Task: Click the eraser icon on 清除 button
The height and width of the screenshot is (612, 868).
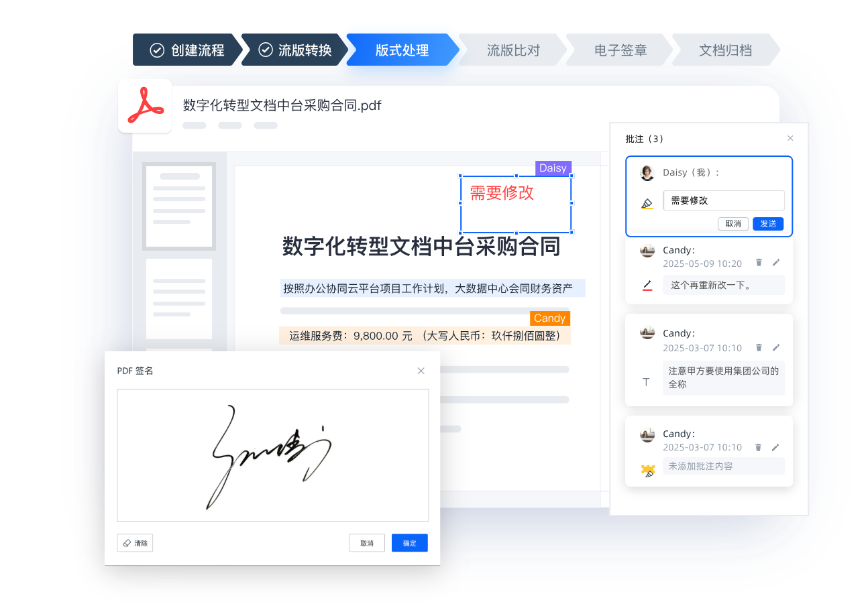Action: 125,543
